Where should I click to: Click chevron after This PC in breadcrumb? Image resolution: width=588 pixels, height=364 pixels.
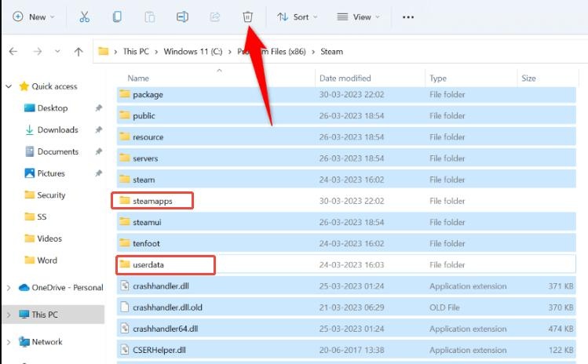coord(156,52)
